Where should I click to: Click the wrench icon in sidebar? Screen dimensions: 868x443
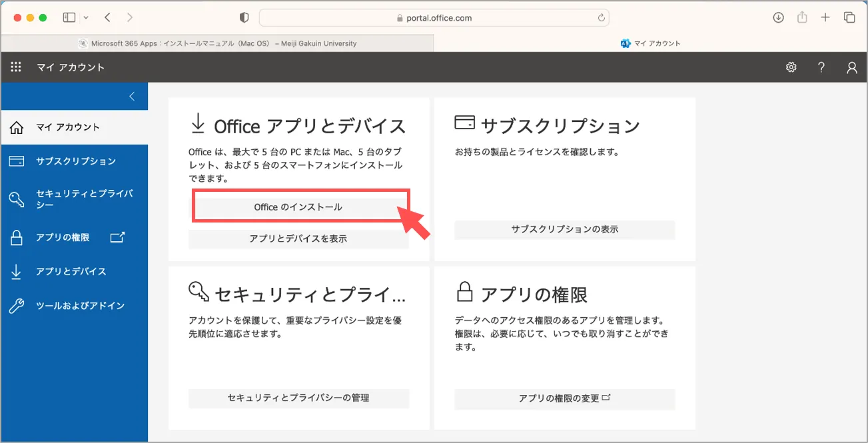click(17, 306)
